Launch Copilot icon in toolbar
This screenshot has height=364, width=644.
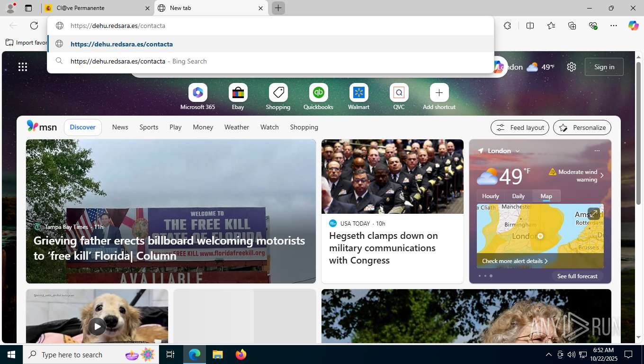coord(634,26)
